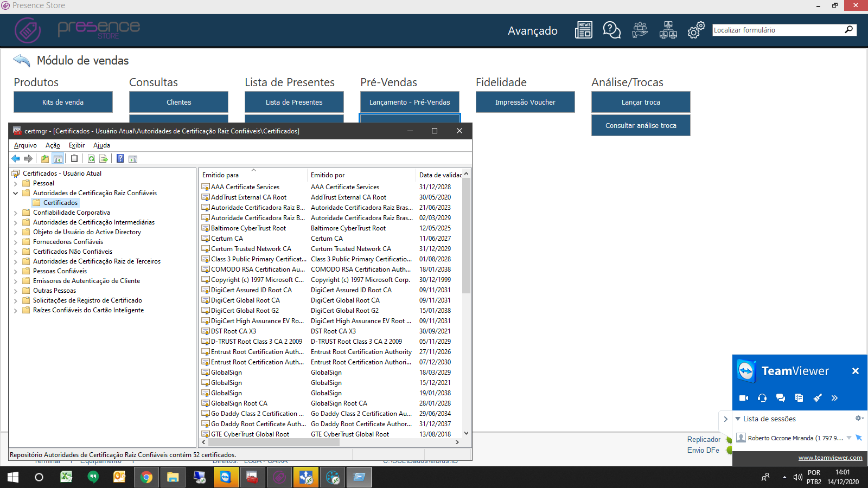Open the help chat bubble icon
Screen dimensions: 868x488
(612, 30)
